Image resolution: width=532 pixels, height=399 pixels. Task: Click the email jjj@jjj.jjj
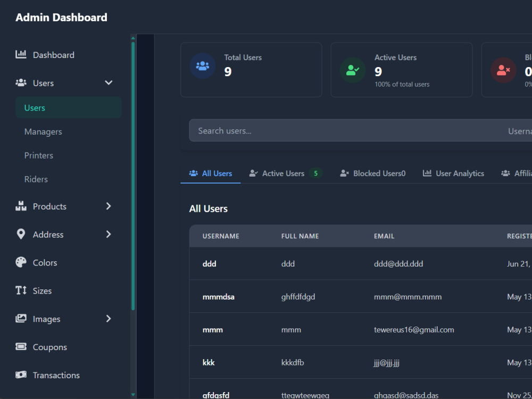pos(386,363)
